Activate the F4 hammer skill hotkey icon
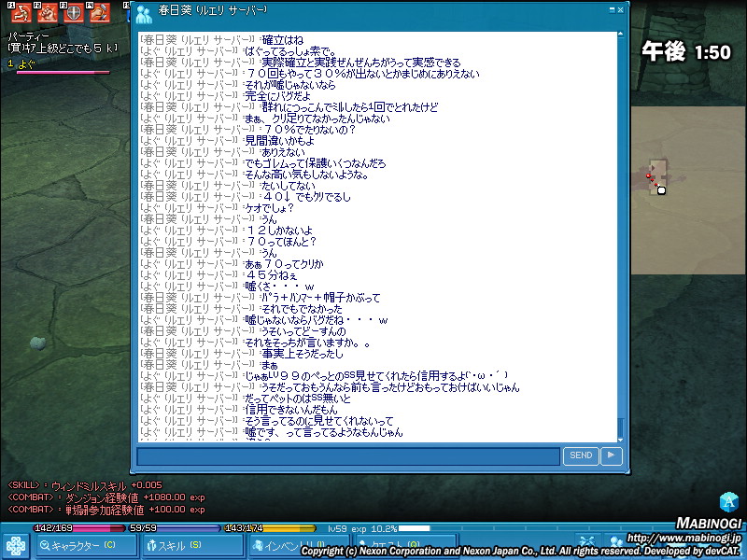Image resolution: width=747 pixels, height=560 pixels. [x=100, y=13]
